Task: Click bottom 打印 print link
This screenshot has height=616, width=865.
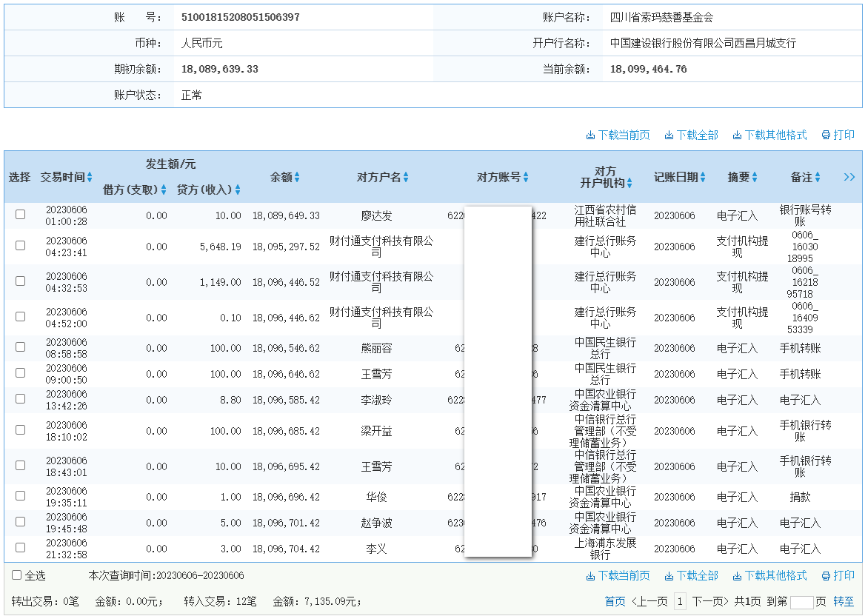Action: click(x=838, y=576)
